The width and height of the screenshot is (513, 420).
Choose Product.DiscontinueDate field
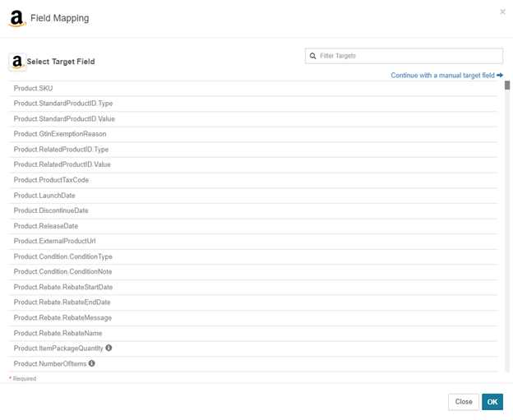[x=253, y=210]
